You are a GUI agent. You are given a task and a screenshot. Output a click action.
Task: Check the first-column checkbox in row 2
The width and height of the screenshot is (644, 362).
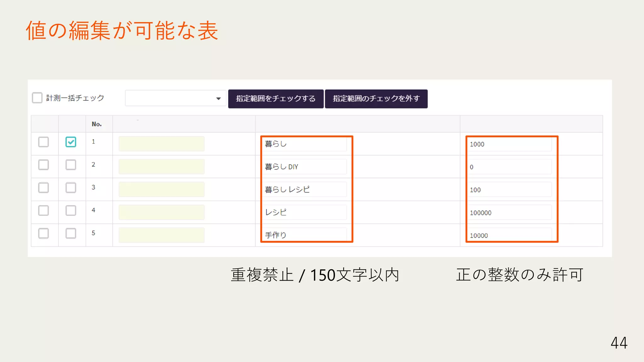point(43,165)
